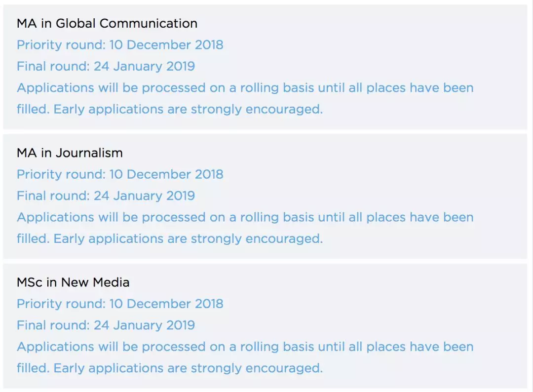
Task: Click rolling basis sentence in New Media card
Action: click(x=245, y=347)
